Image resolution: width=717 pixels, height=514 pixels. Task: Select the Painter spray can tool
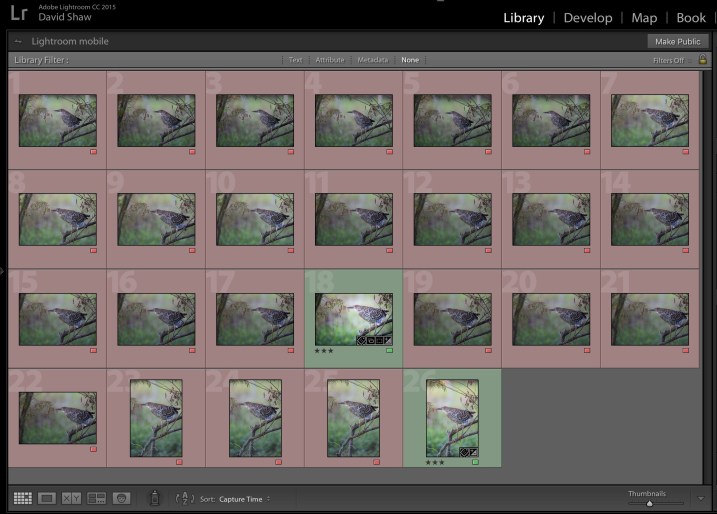(x=154, y=498)
